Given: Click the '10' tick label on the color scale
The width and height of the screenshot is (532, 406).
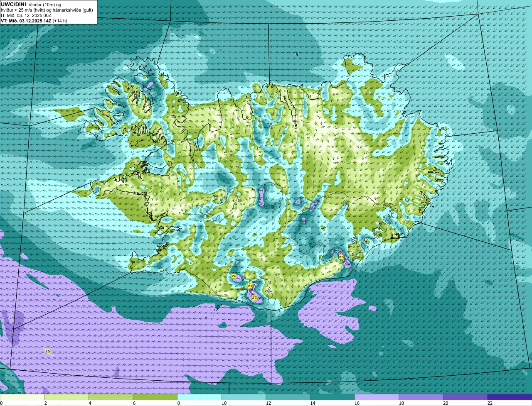Looking at the screenshot, I should (224, 403).
